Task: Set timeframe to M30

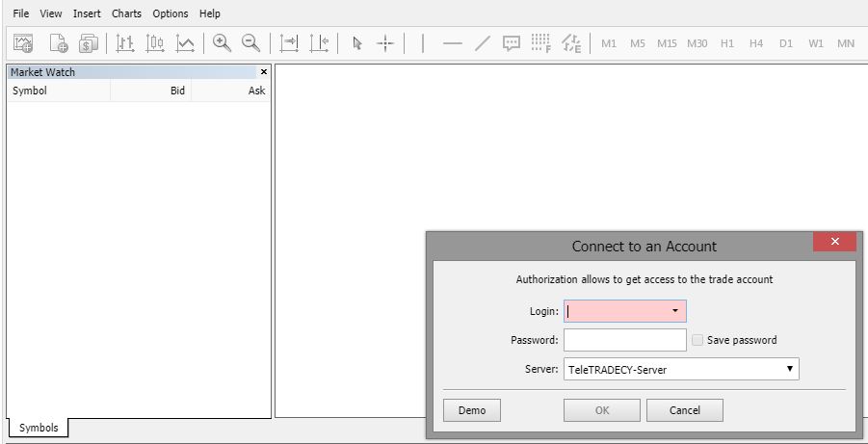Action: (697, 43)
